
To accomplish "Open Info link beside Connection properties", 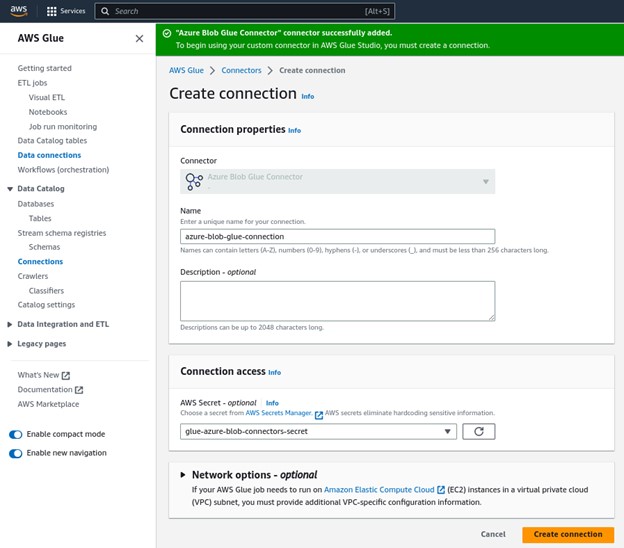I will tap(294, 131).
